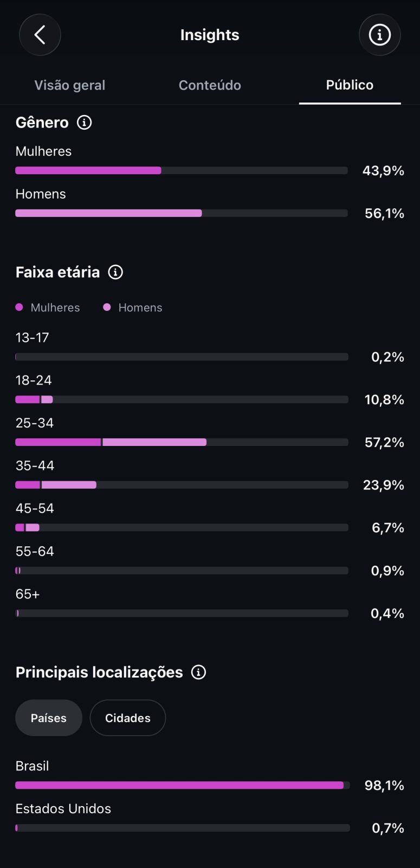Switch to the Visão geral tab
This screenshot has width=420, height=868.
[70, 85]
